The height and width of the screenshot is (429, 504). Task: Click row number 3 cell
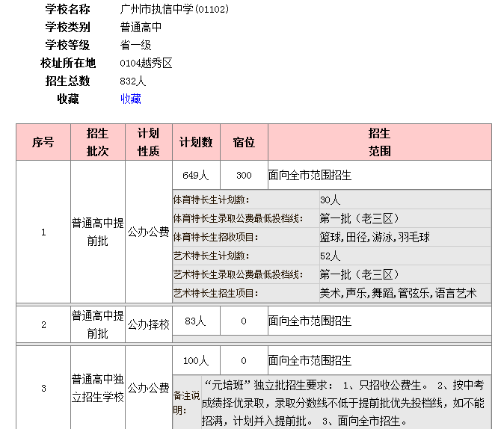pos(43,388)
